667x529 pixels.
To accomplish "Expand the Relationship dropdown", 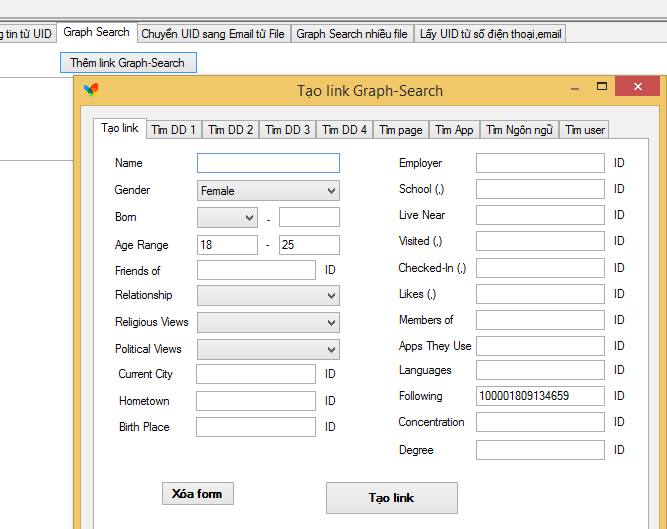I will click(268, 296).
